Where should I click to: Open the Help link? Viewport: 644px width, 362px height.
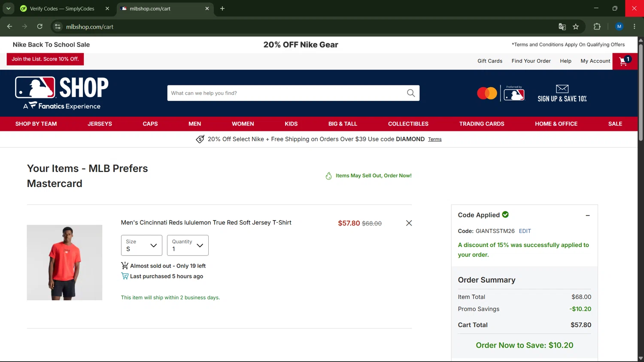(x=565, y=61)
